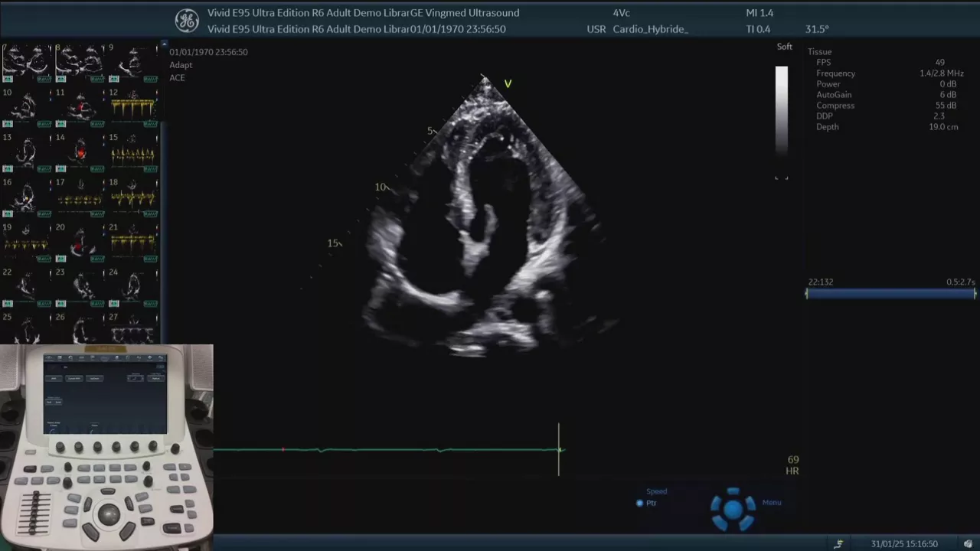Click the clipboard scroll-up arrow
This screenshot has height=551, width=980.
click(x=164, y=44)
